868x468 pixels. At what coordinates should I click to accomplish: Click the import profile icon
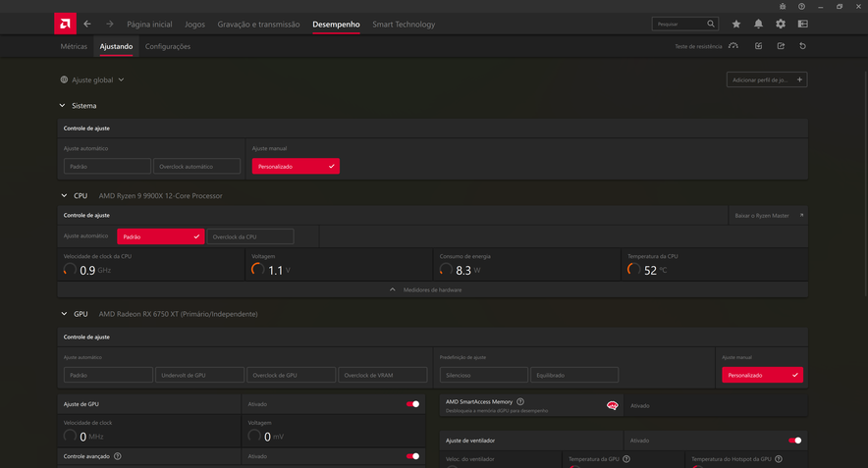tap(758, 46)
